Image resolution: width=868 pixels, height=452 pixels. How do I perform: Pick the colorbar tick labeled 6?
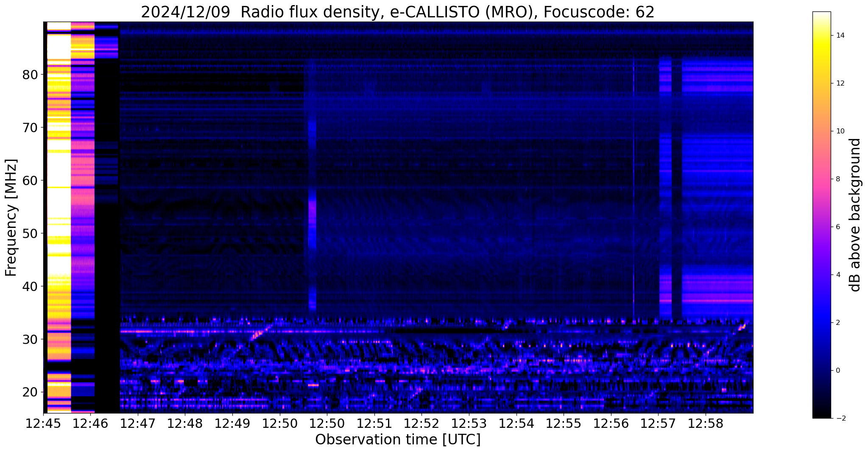[838, 227]
